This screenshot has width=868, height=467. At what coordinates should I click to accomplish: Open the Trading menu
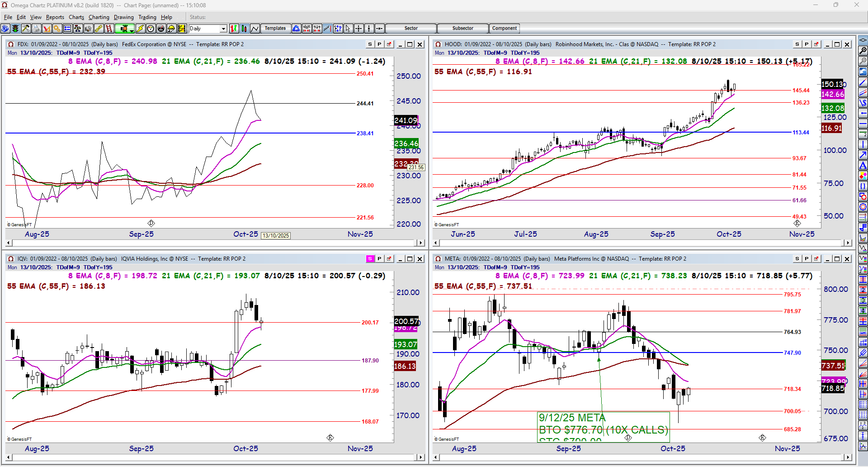click(147, 17)
